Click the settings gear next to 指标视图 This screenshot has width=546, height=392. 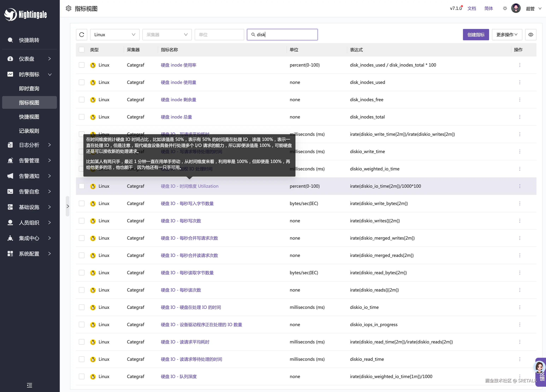click(x=69, y=8)
